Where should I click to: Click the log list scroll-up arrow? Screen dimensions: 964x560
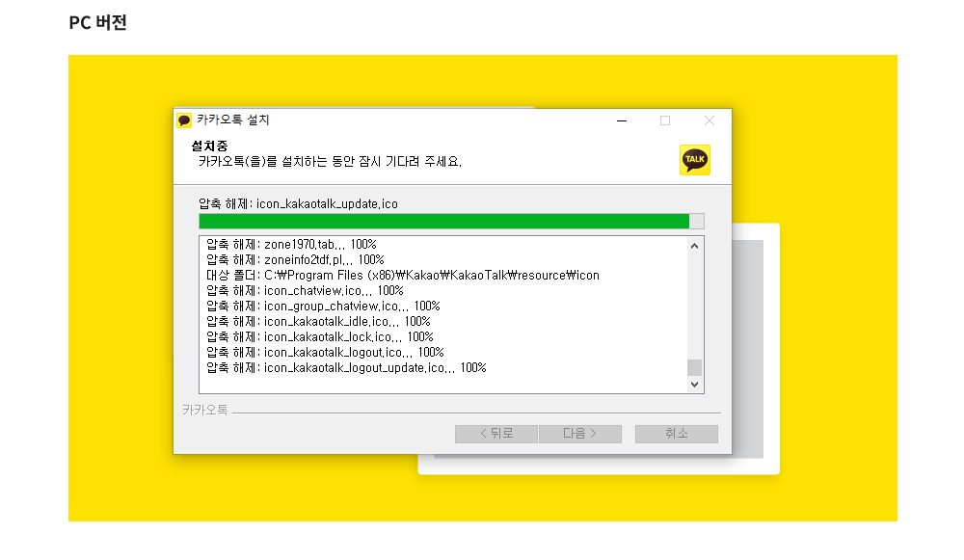click(694, 246)
